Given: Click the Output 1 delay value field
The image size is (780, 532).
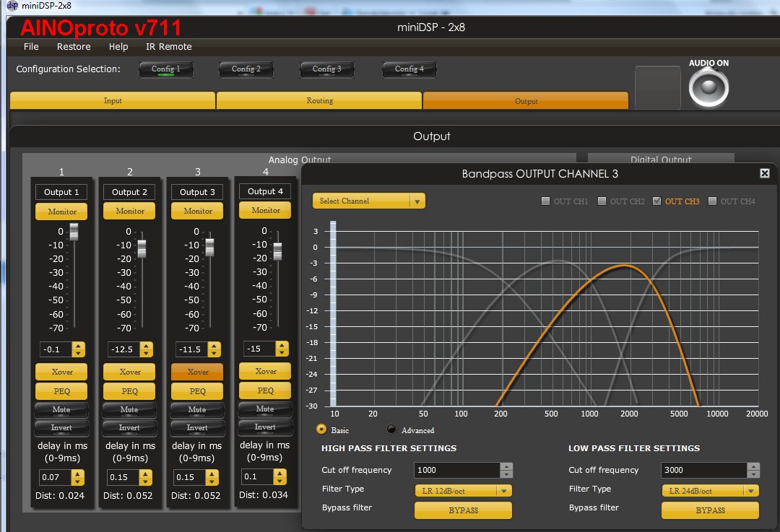Looking at the screenshot, I should [x=55, y=477].
